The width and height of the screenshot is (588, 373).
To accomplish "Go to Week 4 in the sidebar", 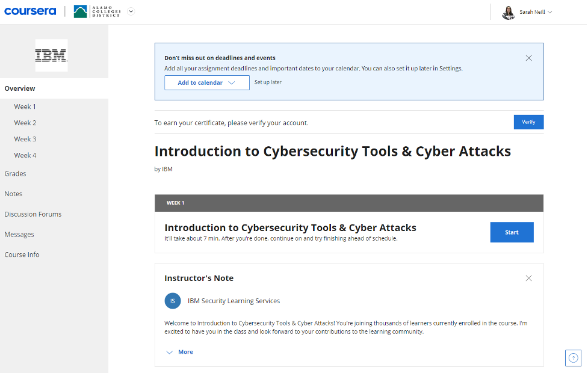I will coord(25,155).
